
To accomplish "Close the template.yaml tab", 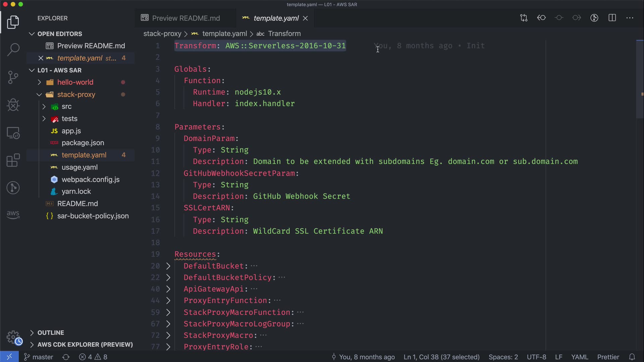I will pyautogui.click(x=305, y=18).
